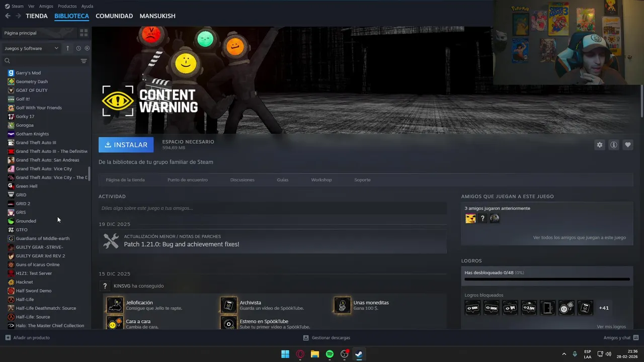Click Ver todos los amigos que juegan
This screenshot has height=362, width=644.
pos(580,237)
